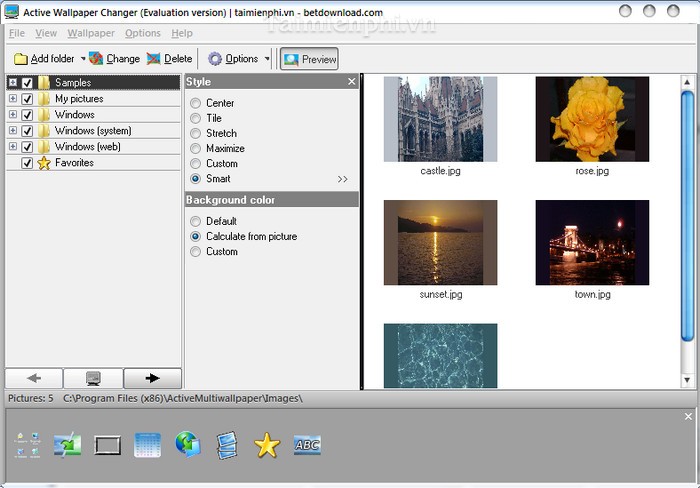This screenshot has height=488, width=700.
Task: Expand the Windows (system) folder tree node
Action: click(x=12, y=131)
